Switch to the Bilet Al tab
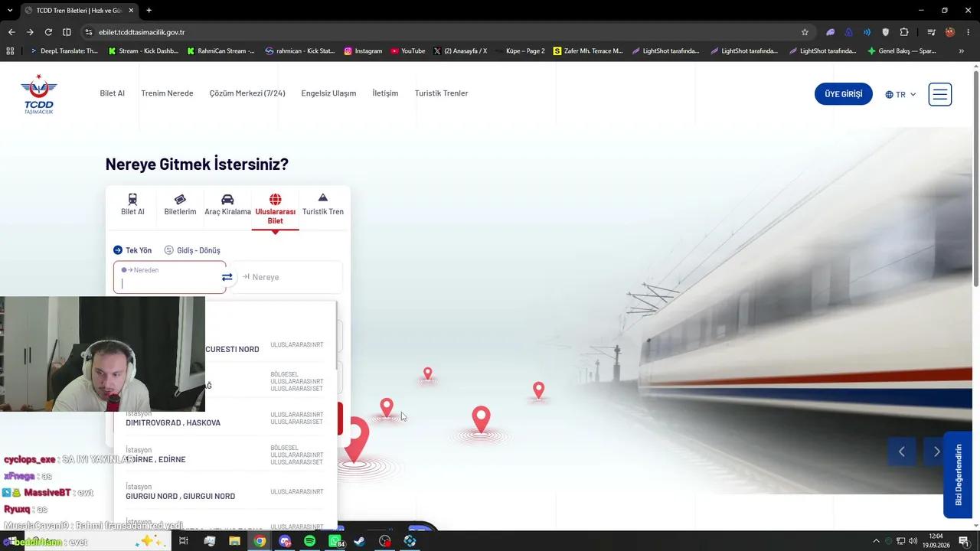Image resolution: width=980 pixels, height=551 pixels. pyautogui.click(x=132, y=205)
